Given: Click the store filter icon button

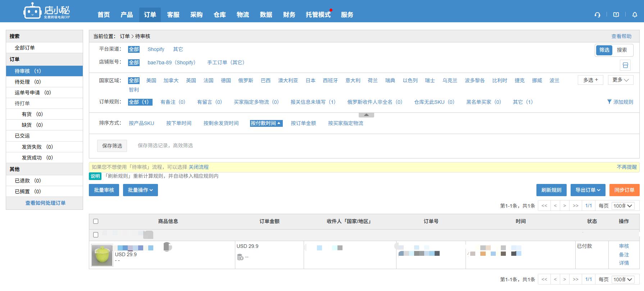Looking at the screenshot, I should coord(625,65).
